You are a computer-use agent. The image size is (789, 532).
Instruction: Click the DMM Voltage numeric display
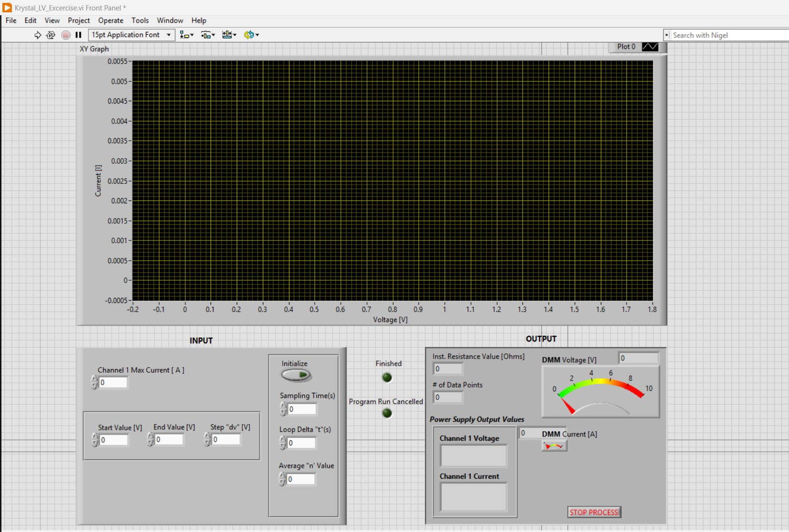point(639,358)
